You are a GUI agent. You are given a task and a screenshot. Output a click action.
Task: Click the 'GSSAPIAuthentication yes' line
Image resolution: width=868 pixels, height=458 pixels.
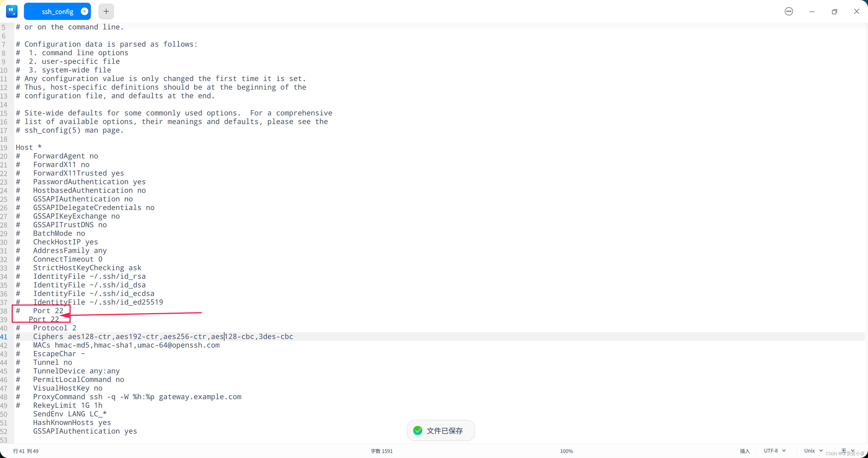85,431
